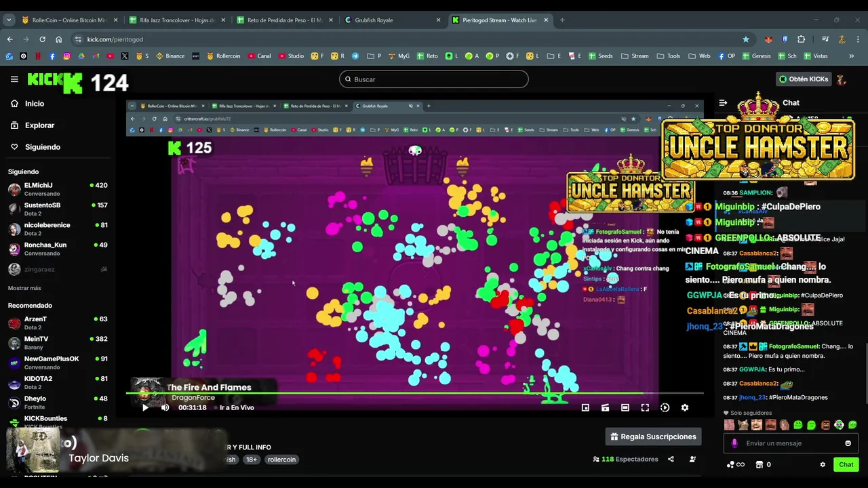The width and height of the screenshot is (868, 488).
Task: Seek on the video progress bar
Action: pos(414,393)
